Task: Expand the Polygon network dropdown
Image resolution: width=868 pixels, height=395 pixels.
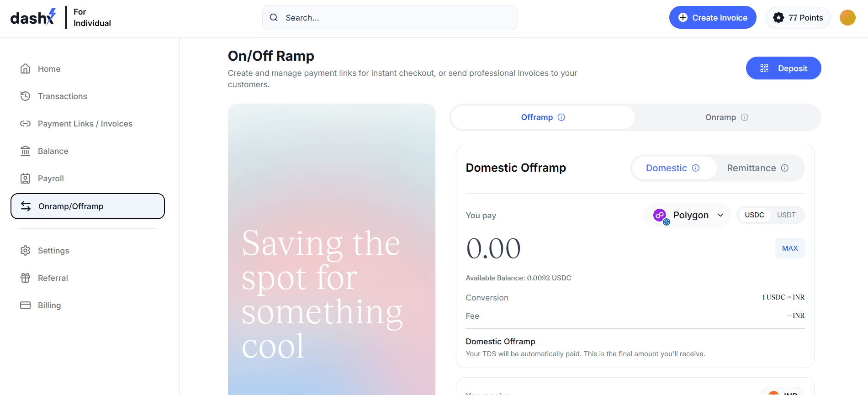Action: pos(688,215)
